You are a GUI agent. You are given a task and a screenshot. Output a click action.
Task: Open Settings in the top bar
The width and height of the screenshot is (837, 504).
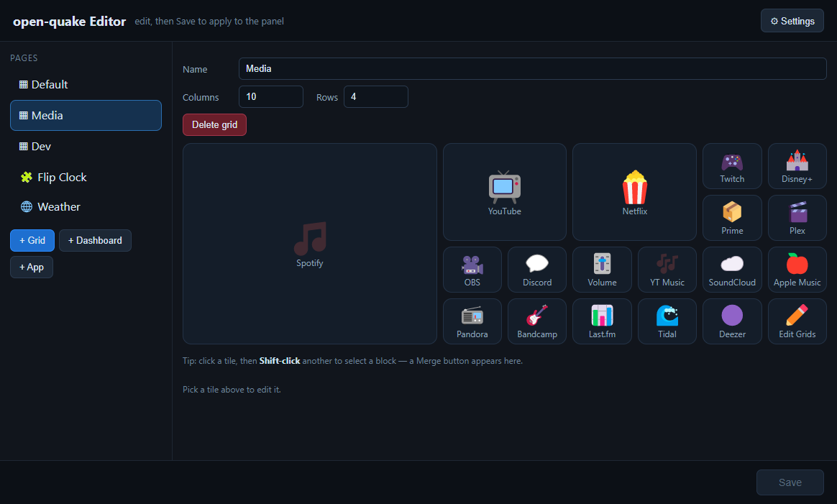tap(792, 21)
